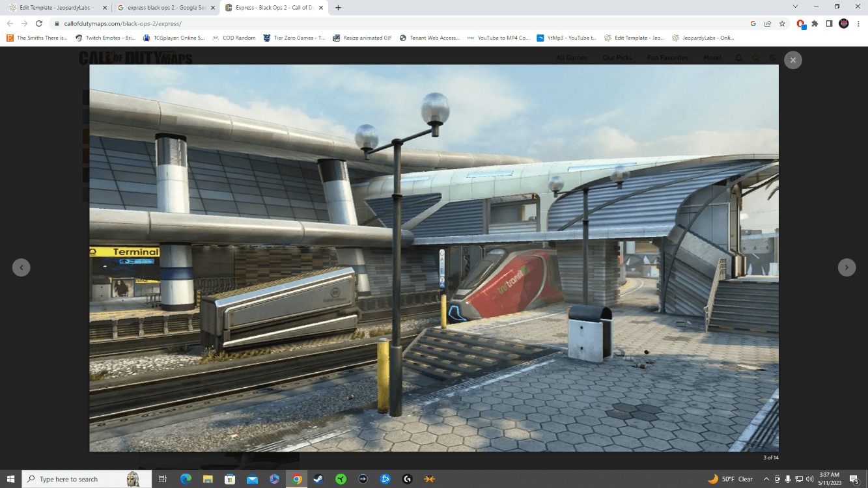
Task: Show hidden system tray icons
Action: (766, 479)
